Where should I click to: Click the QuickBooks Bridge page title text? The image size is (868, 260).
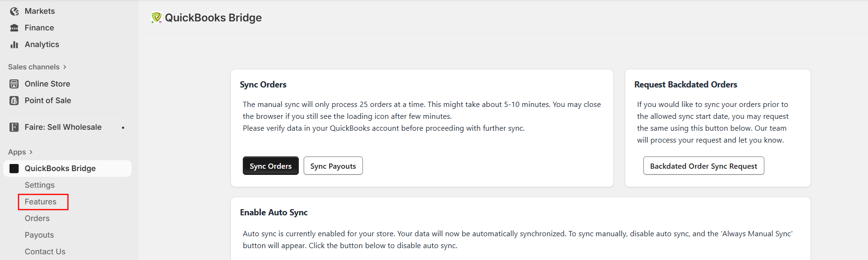(213, 18)
